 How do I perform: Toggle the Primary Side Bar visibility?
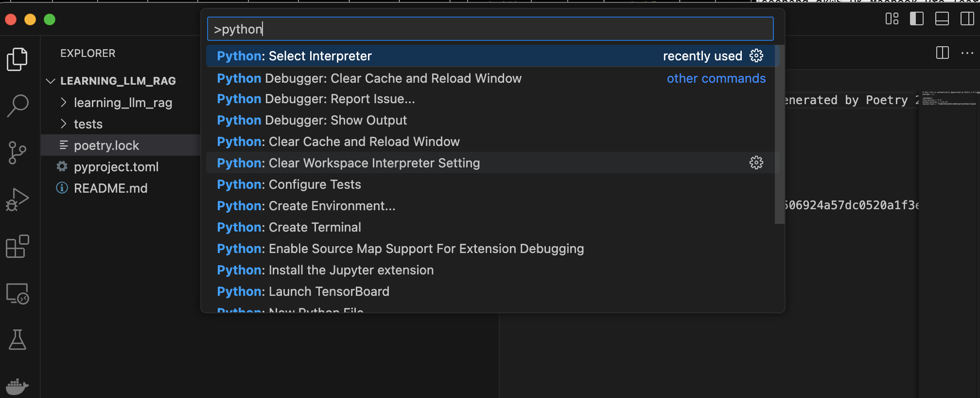tap(917, 19)
